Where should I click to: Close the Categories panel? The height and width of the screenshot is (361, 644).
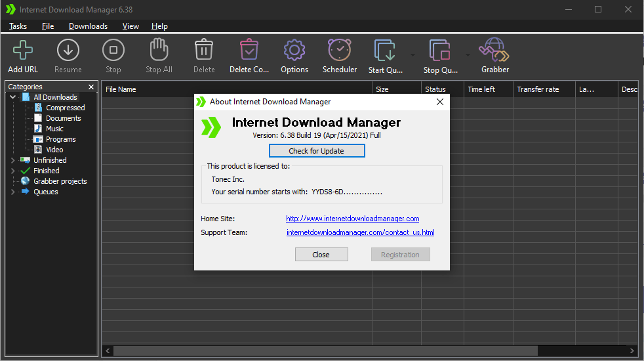click(x=91, y=87)
